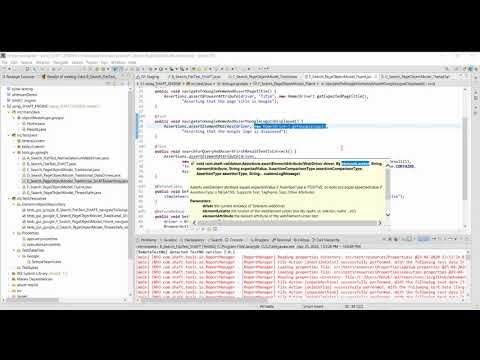Click the Smart Insert status bar entry
Image resolution: width=480 pixels, height=360 pixels.
(x=313, y=306)
